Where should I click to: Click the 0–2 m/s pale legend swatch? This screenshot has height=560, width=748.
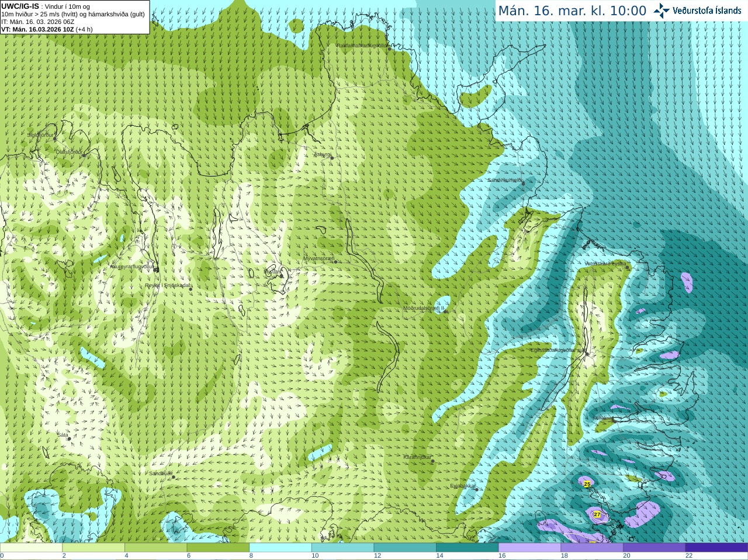coord(31,548)
